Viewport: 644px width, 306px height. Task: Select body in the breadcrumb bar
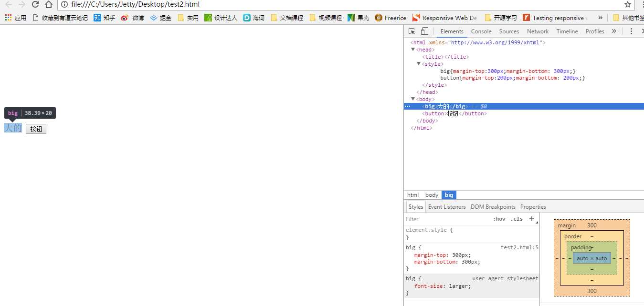(x=432, y=195)
